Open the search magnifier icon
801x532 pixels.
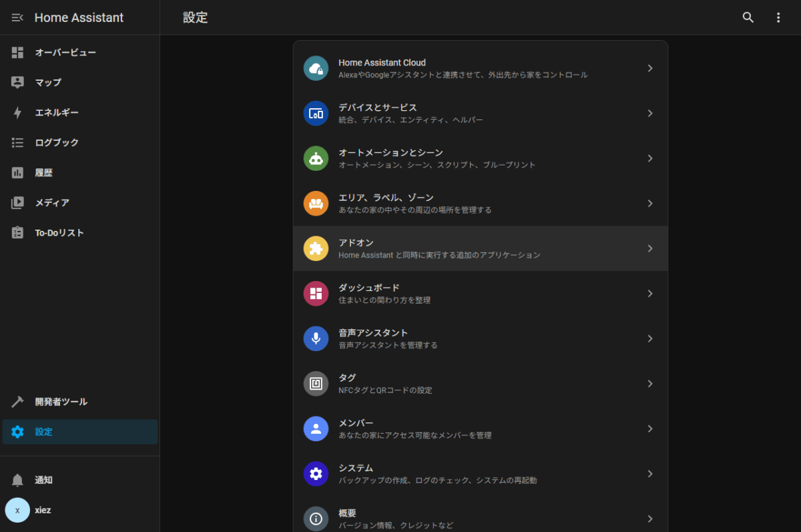click(x=748, y=17)
